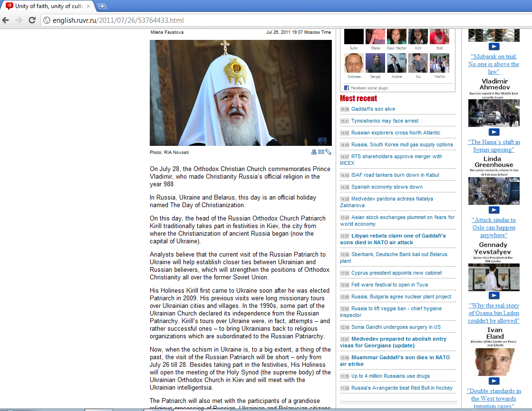Click Andreas's Facebook profile picture

coord(354,63)
